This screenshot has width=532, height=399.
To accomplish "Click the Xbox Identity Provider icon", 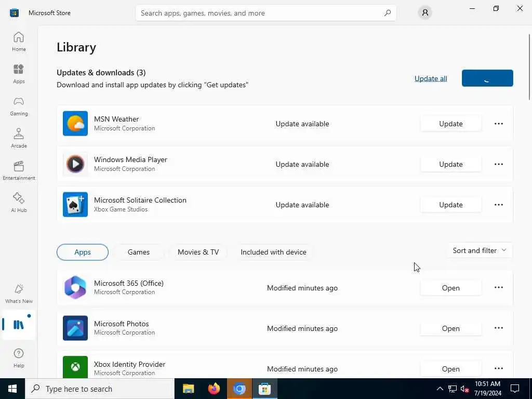I will 75,367.
